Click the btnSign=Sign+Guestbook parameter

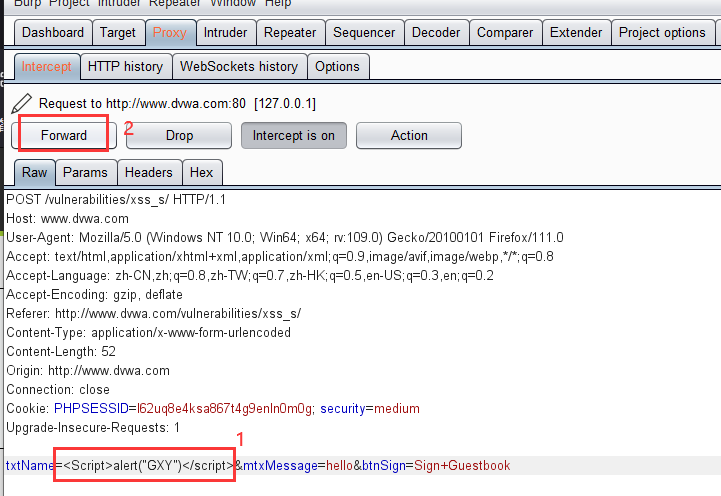[x=436, y=466]
